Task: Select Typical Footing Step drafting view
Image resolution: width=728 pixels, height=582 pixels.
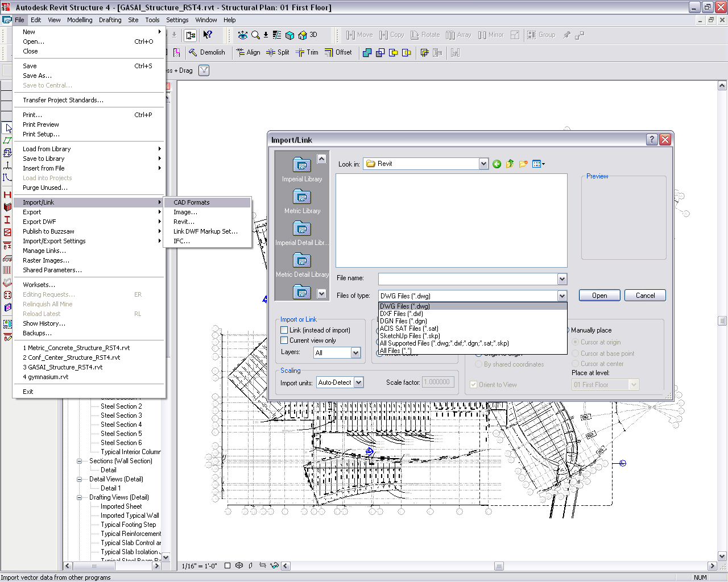Action: [128, 525]
